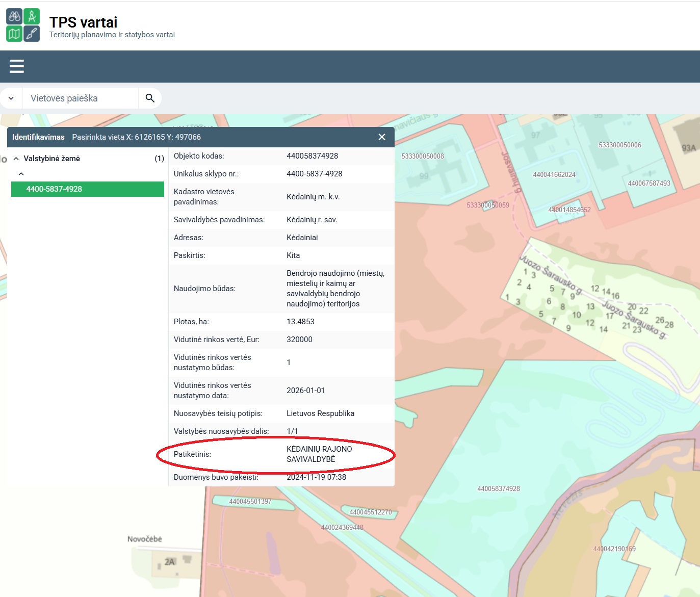The image size is (700, 597).
Task: Click the 2024-11-19 07:38 timestamp
Action: [316, 477]
